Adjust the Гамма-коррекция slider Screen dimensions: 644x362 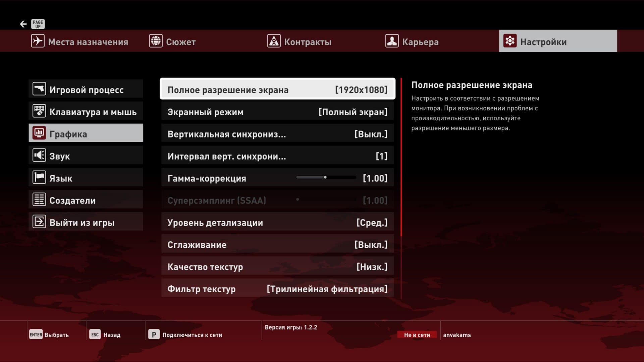[x=326, y=177]
